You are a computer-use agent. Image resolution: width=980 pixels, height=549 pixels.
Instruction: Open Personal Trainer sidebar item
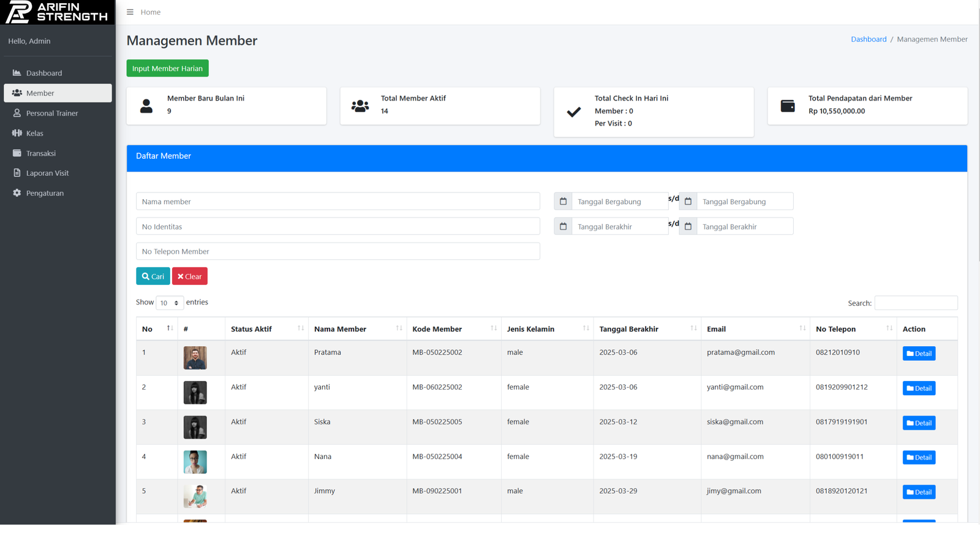pyautogui.click(x=58, y=113)
